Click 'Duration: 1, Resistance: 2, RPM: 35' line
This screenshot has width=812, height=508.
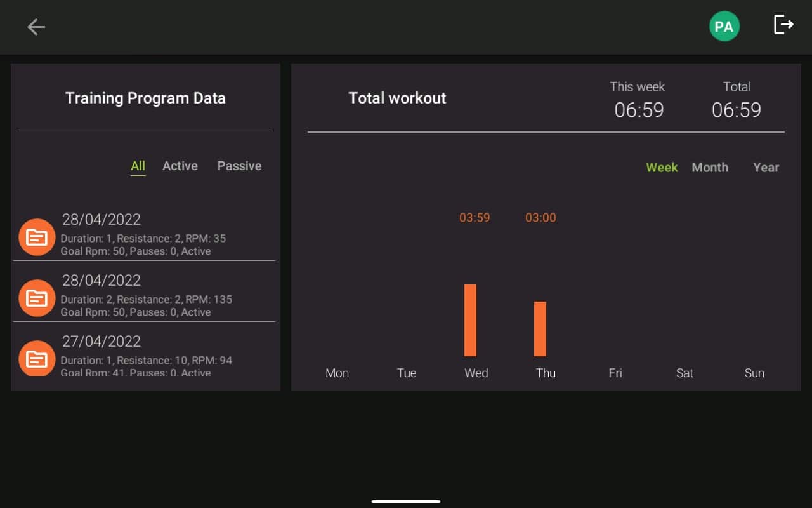click(x=143, y=239)
